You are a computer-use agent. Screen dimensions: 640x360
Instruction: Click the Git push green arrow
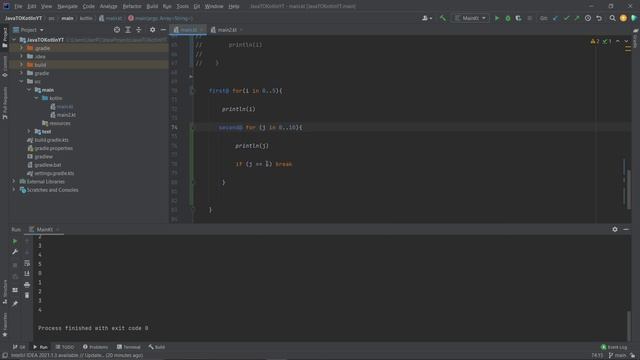[x=577, y=18]
